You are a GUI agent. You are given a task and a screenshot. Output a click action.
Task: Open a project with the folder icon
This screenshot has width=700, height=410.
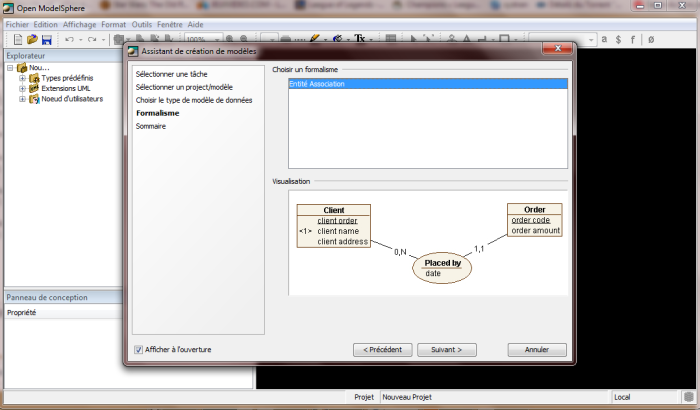point(32,39)
